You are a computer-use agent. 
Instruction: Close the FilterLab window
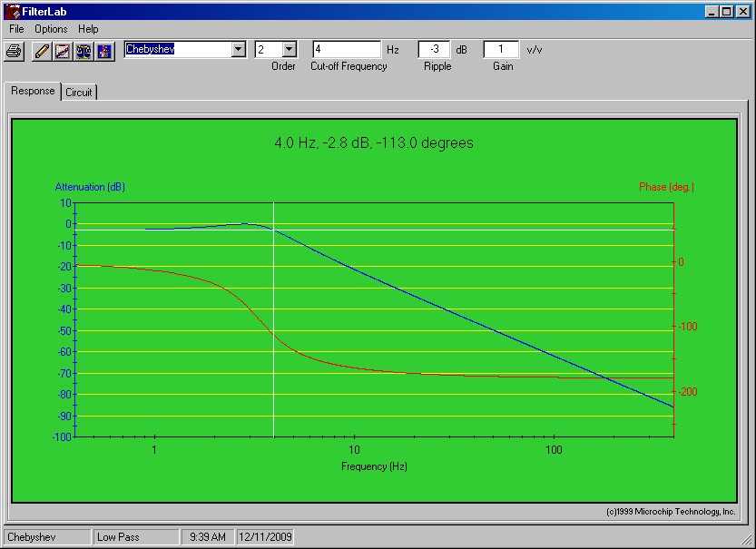pos(743,12)
